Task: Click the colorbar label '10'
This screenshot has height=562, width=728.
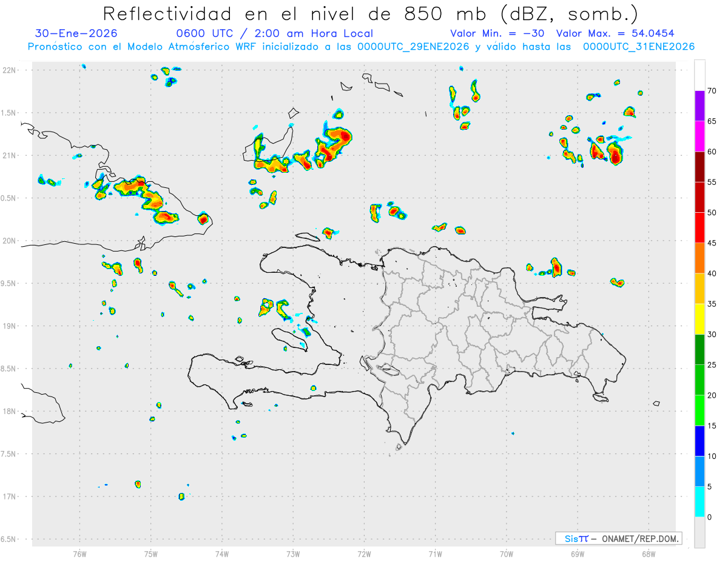Action: pos(712,456)
